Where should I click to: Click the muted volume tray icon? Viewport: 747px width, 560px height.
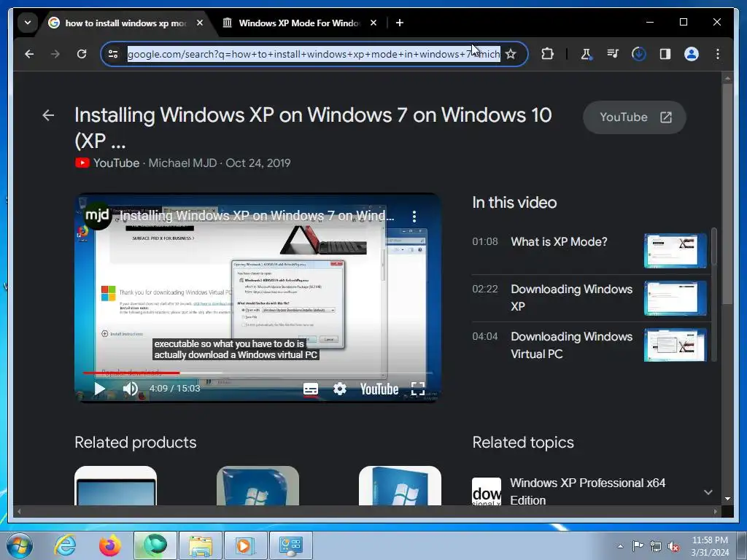[673, 546]
